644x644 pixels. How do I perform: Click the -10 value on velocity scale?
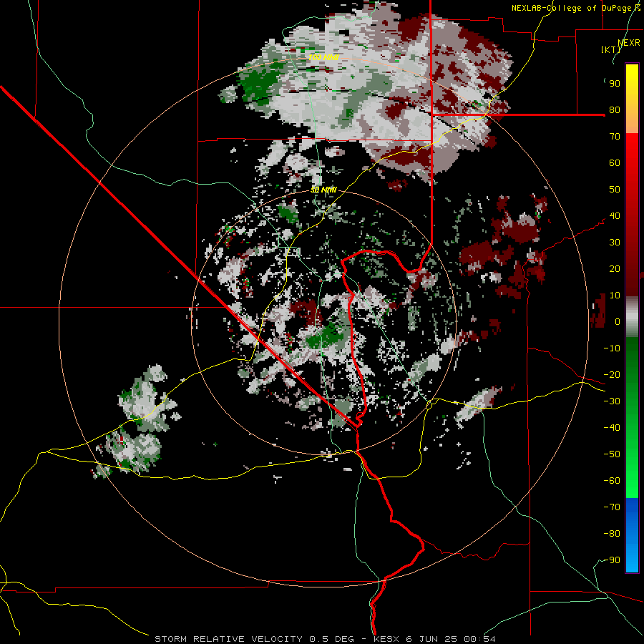pos(612,348)
